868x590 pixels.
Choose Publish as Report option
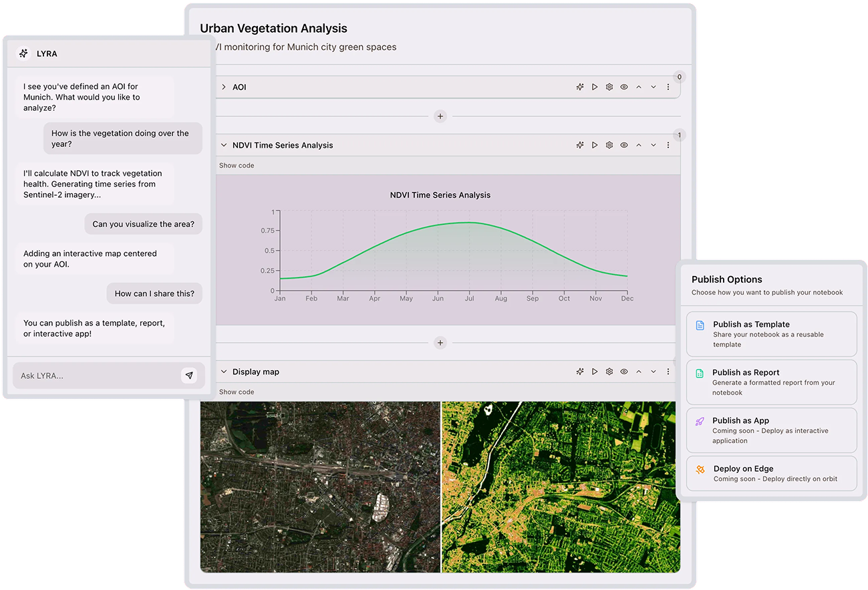[771, 381]
